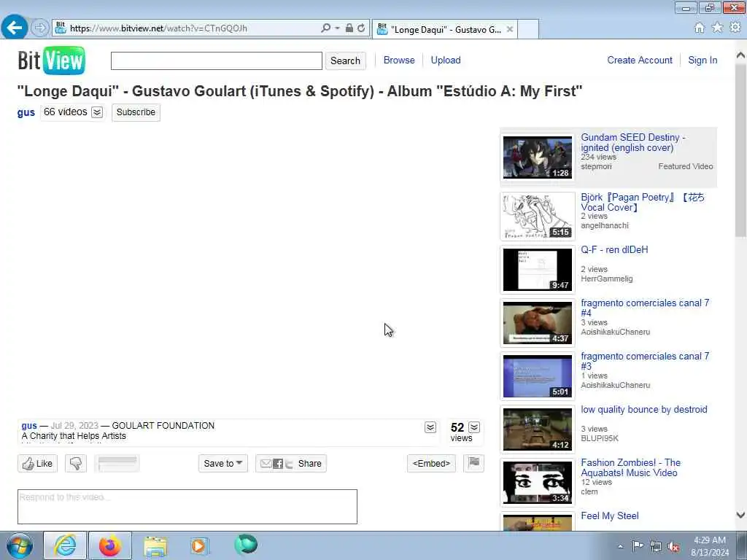747x560 pixels.
Task: Click the browser Forward arrow button
Action: click(x=40, y=28)
